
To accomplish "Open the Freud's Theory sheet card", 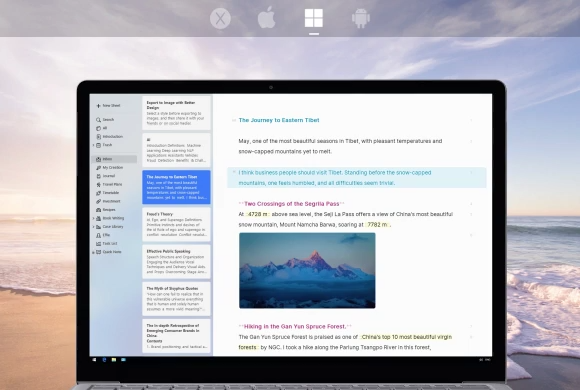I will tap(176, 225).
